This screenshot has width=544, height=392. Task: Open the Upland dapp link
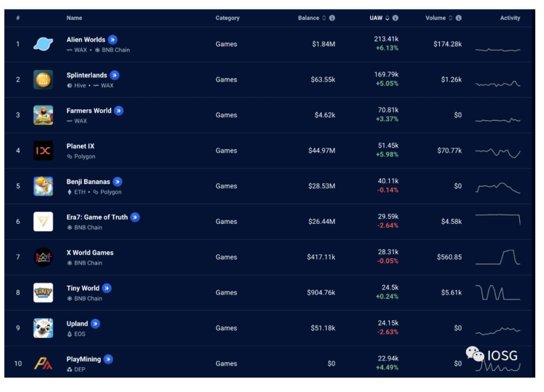pyautogui.click(x=77, y=324)
